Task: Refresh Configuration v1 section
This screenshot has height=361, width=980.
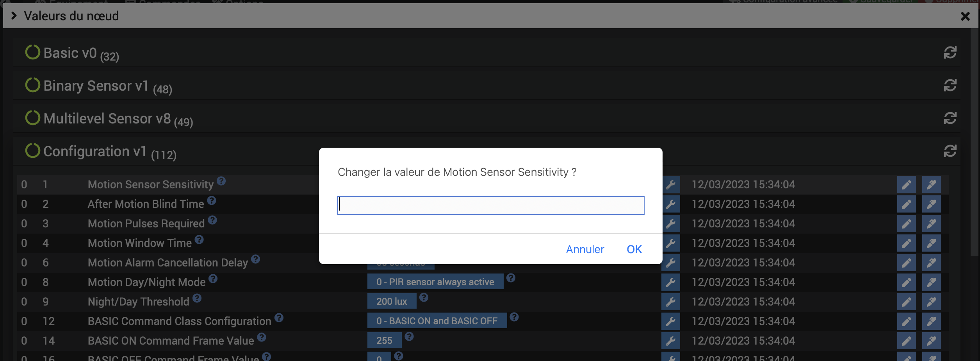Action: [950, 151]
